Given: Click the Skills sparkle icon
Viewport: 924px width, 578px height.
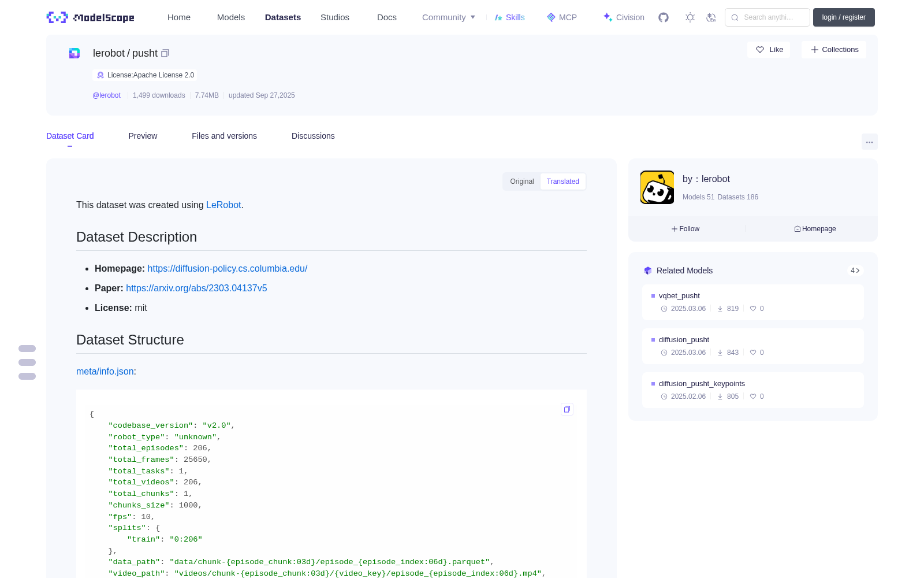Looking at the screenshot, I should click(x=498, y=17).
